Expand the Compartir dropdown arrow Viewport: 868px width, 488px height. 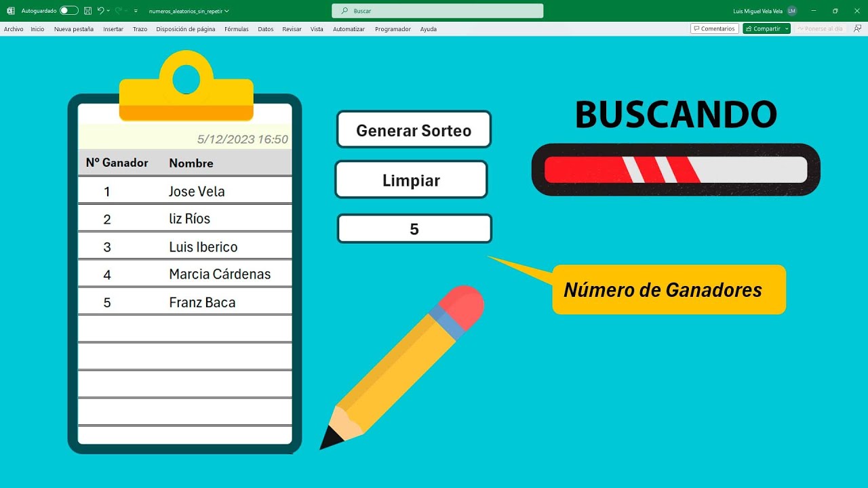point(787,28)
